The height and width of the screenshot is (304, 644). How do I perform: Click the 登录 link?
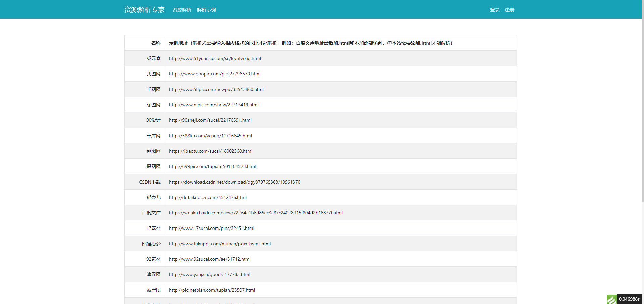tap(495, 10)
